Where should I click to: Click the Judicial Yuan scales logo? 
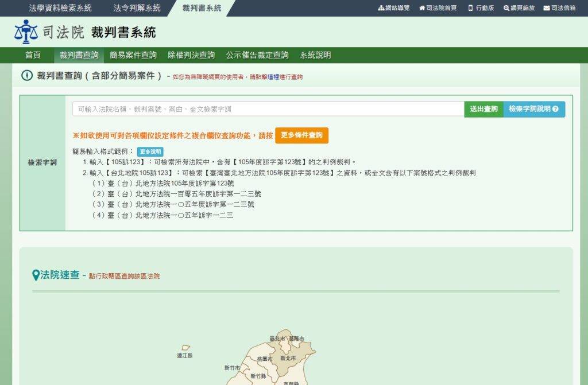tap(26, 32)
